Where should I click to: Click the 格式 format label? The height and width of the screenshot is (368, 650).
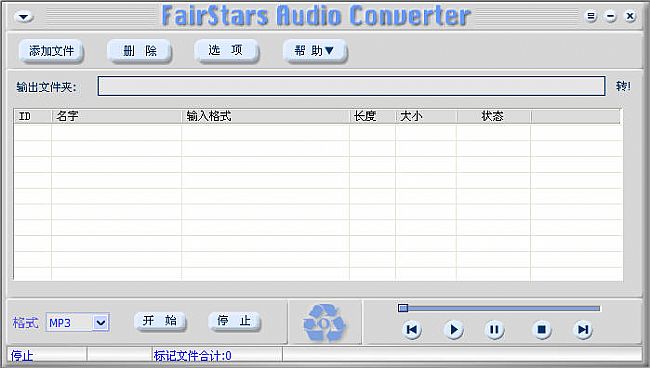tap(25, 322)
